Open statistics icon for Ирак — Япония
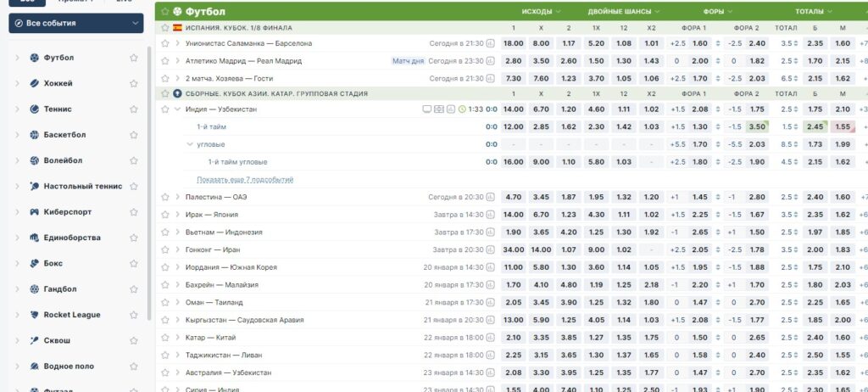Screen dimensions: 868x392 point(490,215)
